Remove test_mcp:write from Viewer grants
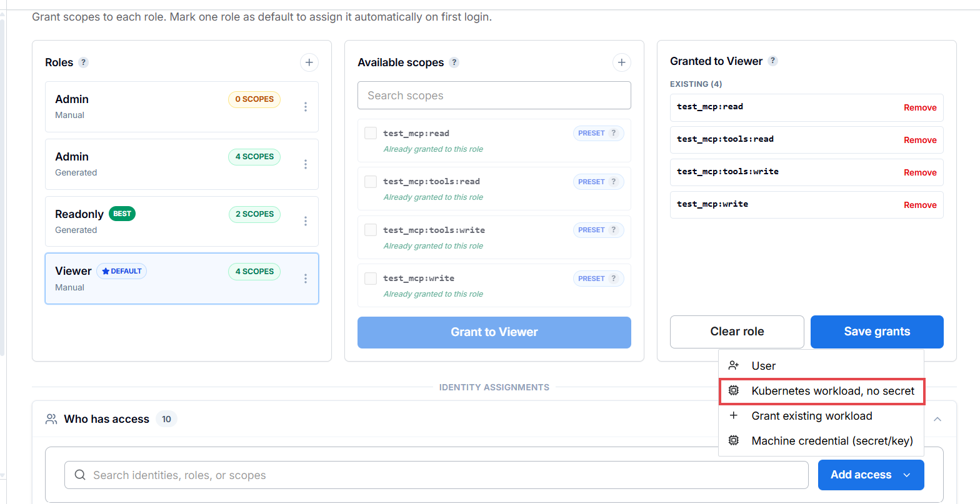980x504 pixels. click(x=920, y=205)
